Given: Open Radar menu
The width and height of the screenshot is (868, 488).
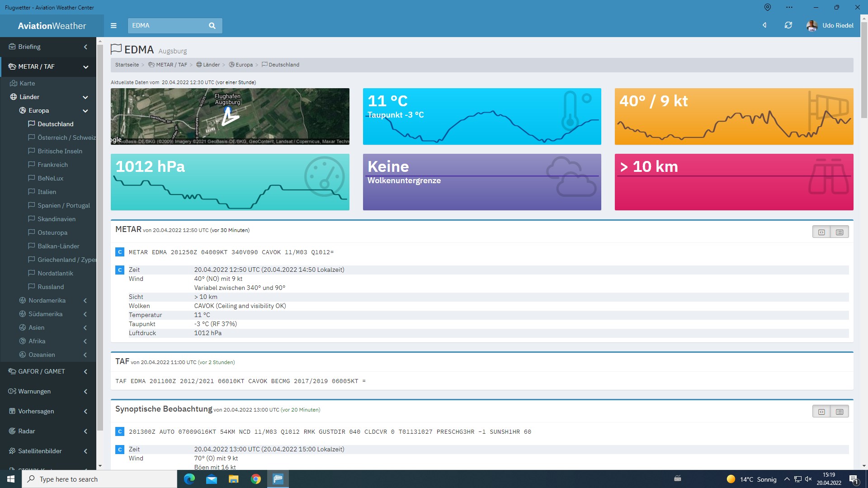Looking at the screenshot, I should click(x=48, y=431).
